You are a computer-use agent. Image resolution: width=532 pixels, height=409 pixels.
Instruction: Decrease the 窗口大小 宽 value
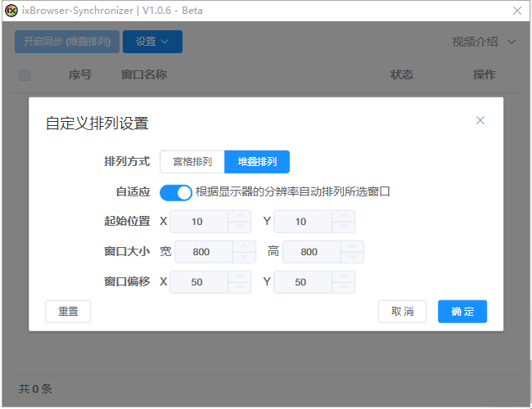(245, 257)
